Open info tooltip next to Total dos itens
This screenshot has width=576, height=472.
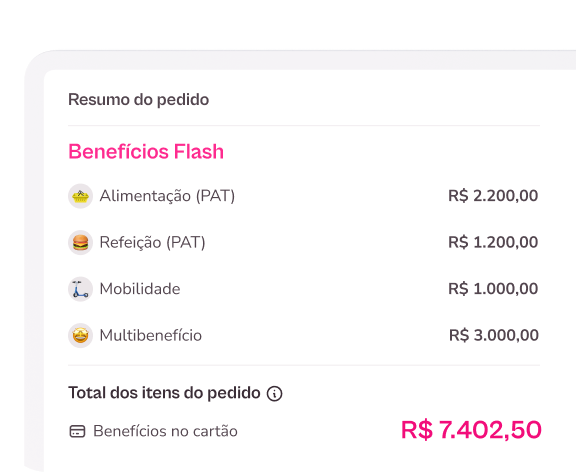(x=274, y=394)
